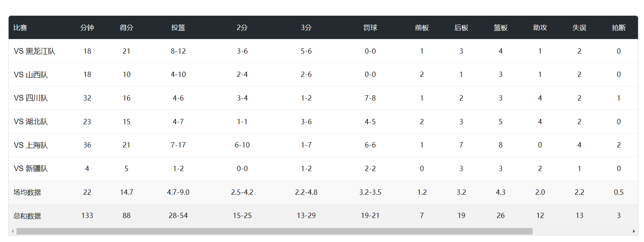The height and width of the screenshot is (242, 644).
Task: Select the 3分 column header
Action: point(306,28)
